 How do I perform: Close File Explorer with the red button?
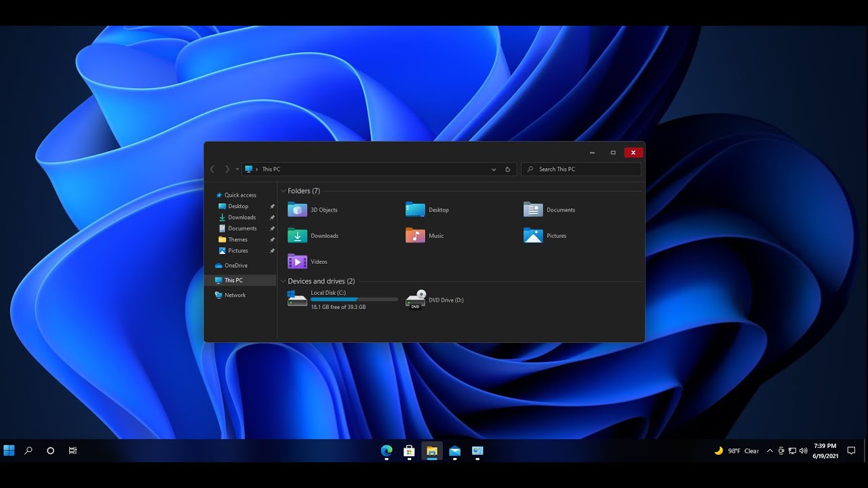(633, 152)
